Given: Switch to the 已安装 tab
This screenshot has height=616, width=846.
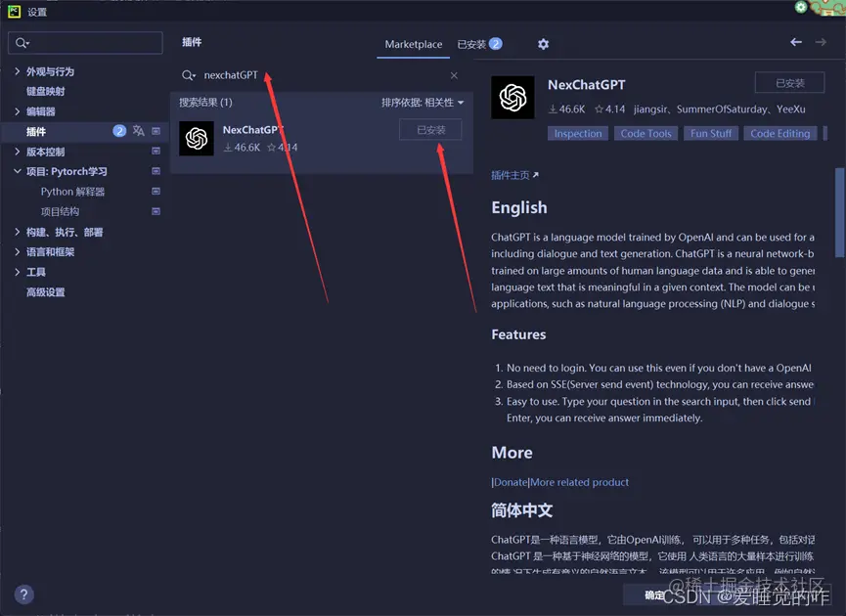Looking at the screenshot, I should click(x=479, y=44).
